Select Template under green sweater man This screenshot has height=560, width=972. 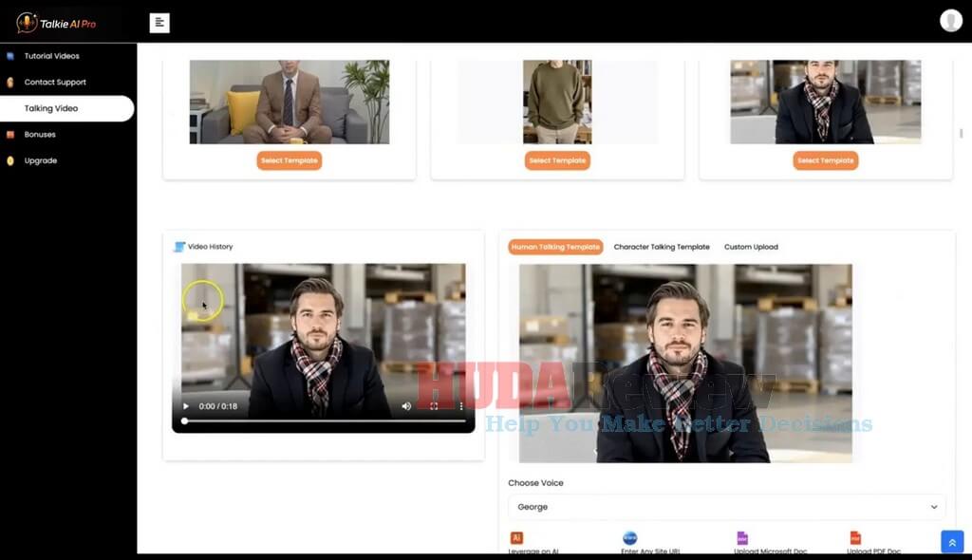click(557, 160)
